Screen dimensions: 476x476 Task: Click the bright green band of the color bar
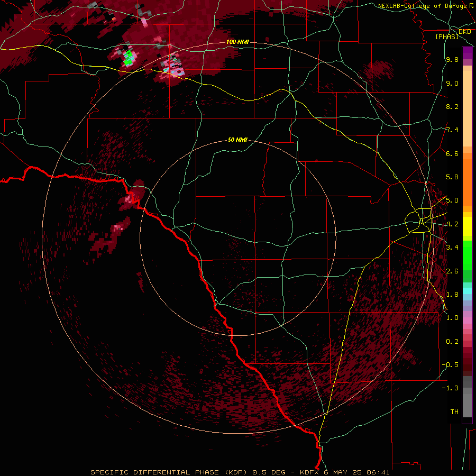click(x=467, y=254)
